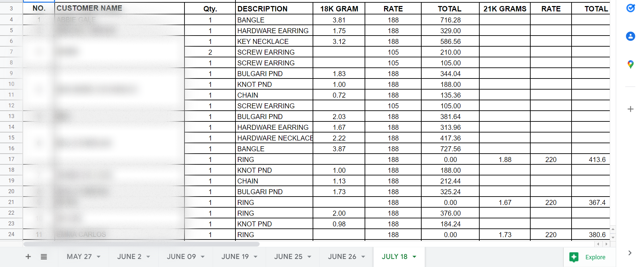The image size is (644, 267).
Task: Open MAY 27 tab dropdown arrow
Action: coord(99,257)
